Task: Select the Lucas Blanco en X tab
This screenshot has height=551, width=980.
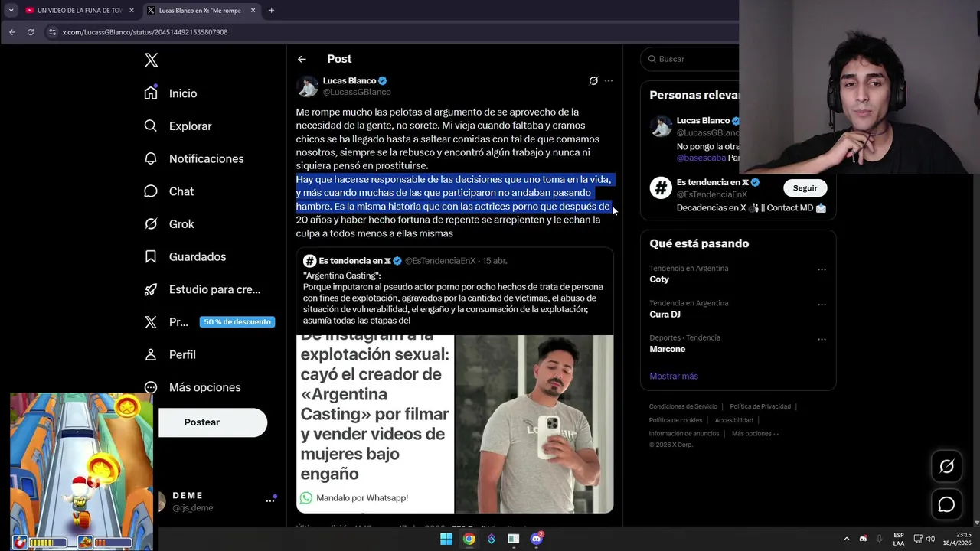Action: [201, 11]
